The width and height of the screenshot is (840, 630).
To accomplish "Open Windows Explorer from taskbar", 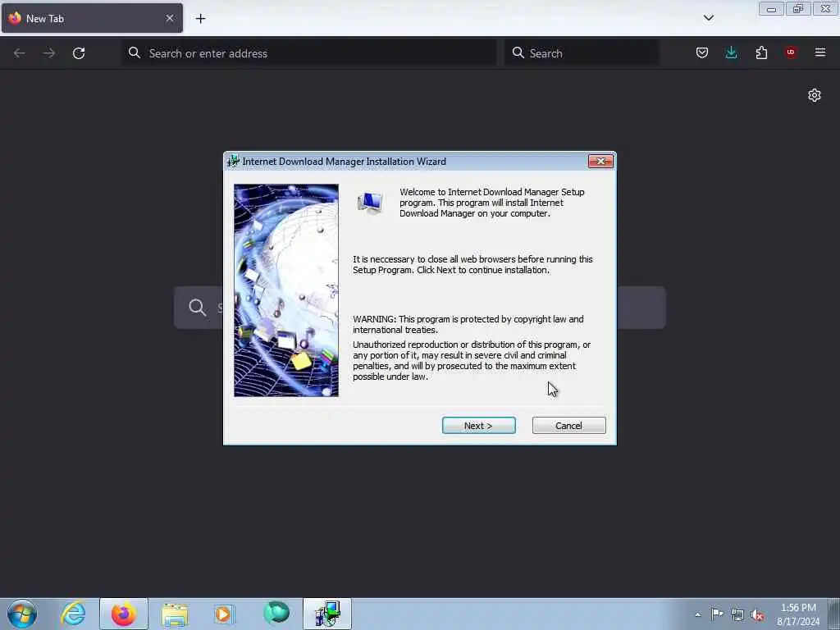I will (175, 614).
